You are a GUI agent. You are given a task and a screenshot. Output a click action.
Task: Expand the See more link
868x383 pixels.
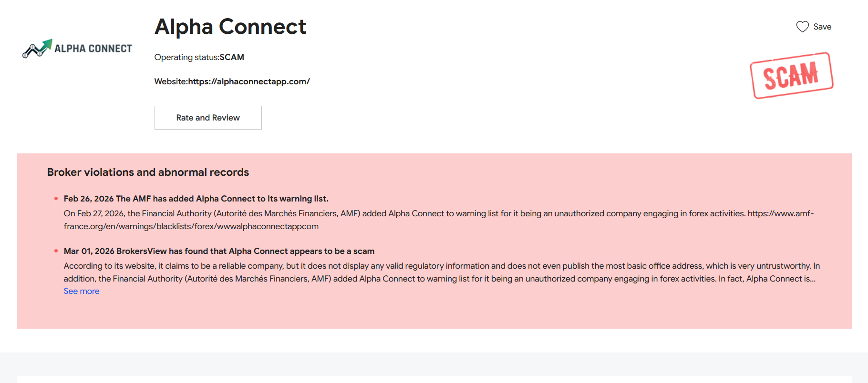coord(82,291)
